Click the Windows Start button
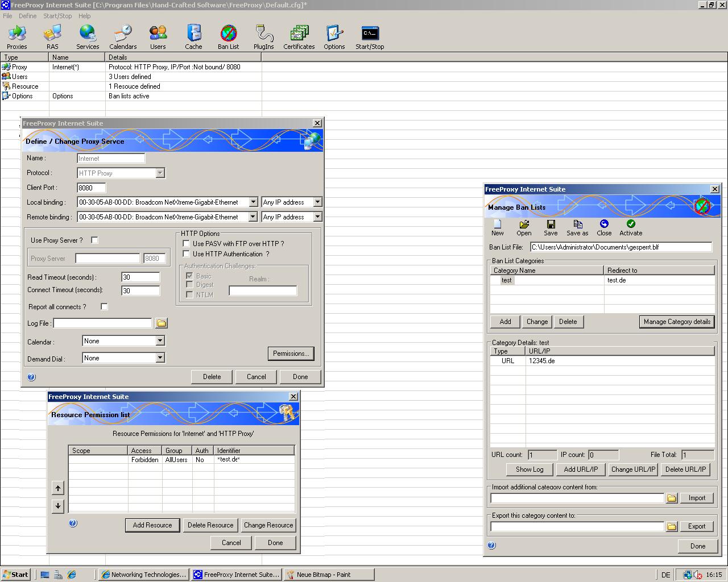 (x=15, y=575)
